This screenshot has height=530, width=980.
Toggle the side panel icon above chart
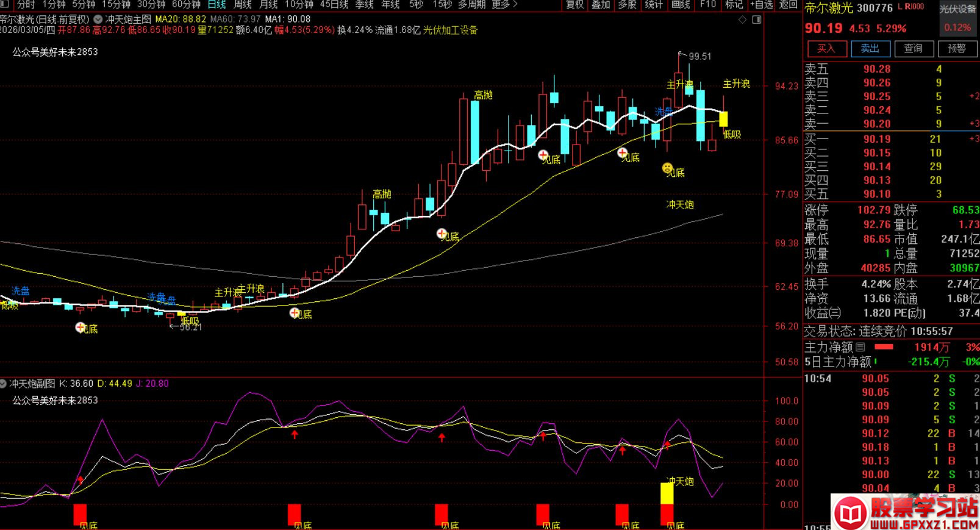tap(757, 20)
